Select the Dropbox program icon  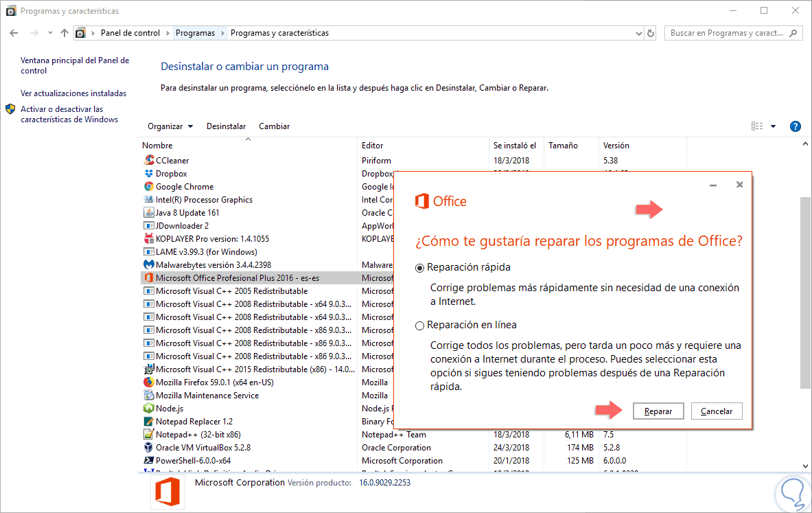coord(149,173)
